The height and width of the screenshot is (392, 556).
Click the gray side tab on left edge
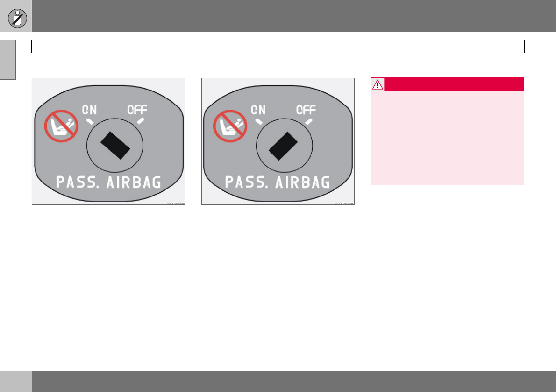click(8, 59)
